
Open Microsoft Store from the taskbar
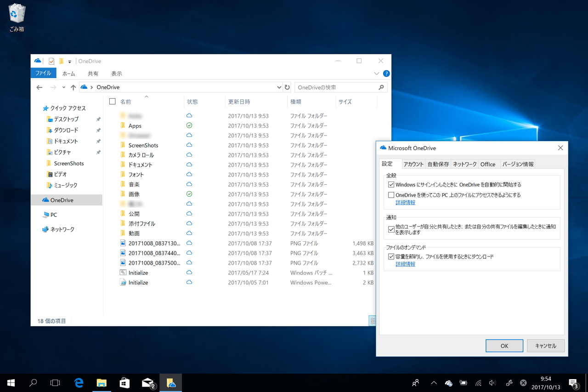tap(124, 382)
